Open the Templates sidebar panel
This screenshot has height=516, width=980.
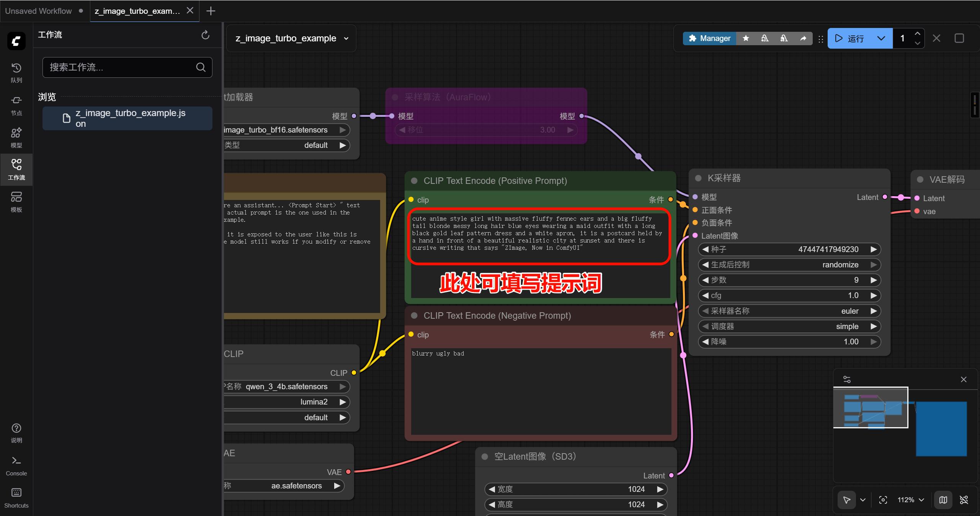(16, 201)
